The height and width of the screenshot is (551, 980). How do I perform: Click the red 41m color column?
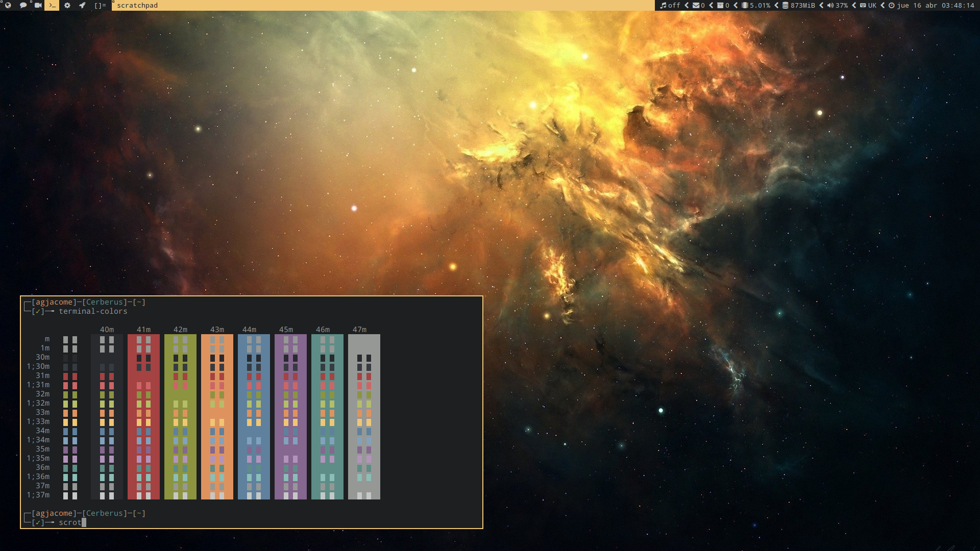click(x=143, y=416)
